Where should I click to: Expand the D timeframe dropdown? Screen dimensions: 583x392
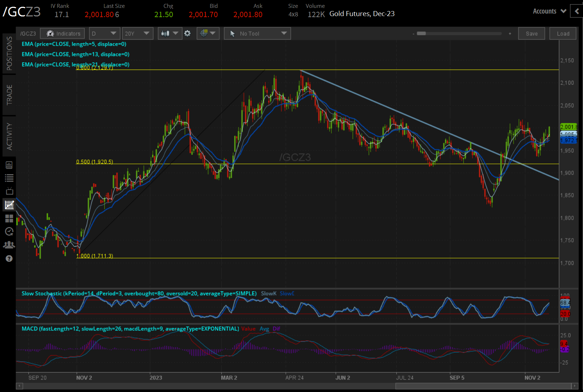coord(104,34)
